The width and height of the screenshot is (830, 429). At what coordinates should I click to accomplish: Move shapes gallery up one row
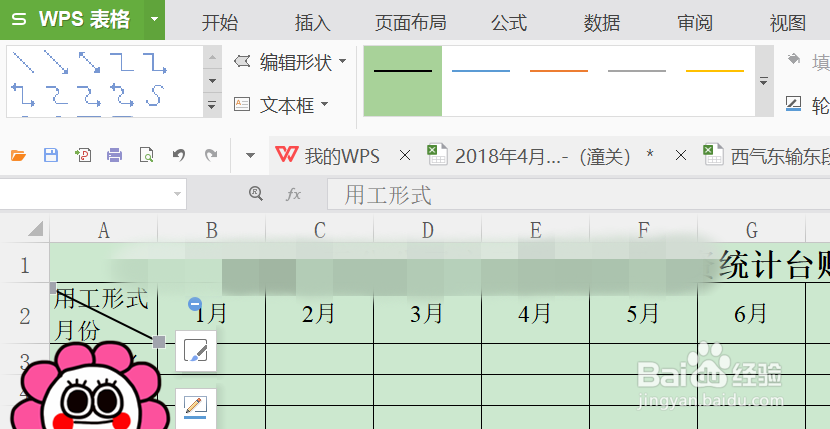tap(212, 57)
